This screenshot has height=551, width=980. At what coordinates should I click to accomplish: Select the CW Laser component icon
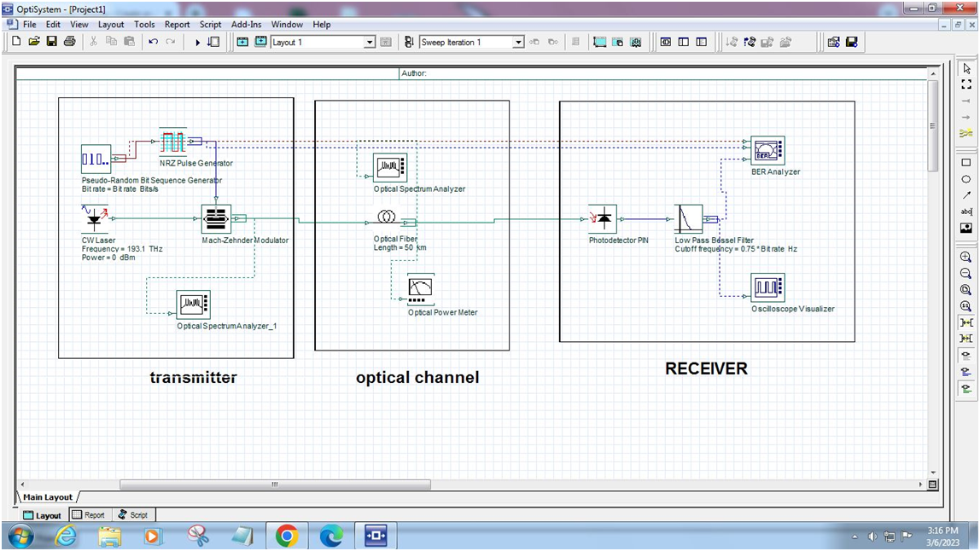point(95,218)
